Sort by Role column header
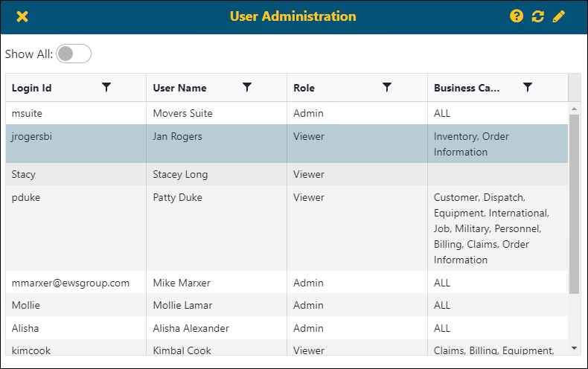 pyautogui.click(x=304, y=88)
